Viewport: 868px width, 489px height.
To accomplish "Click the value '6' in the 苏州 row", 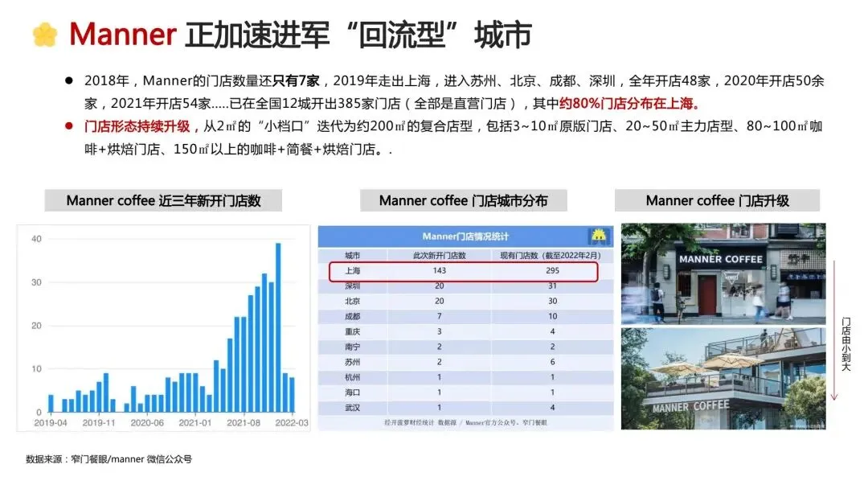I will pyautogui.click(x=552, y=362).
